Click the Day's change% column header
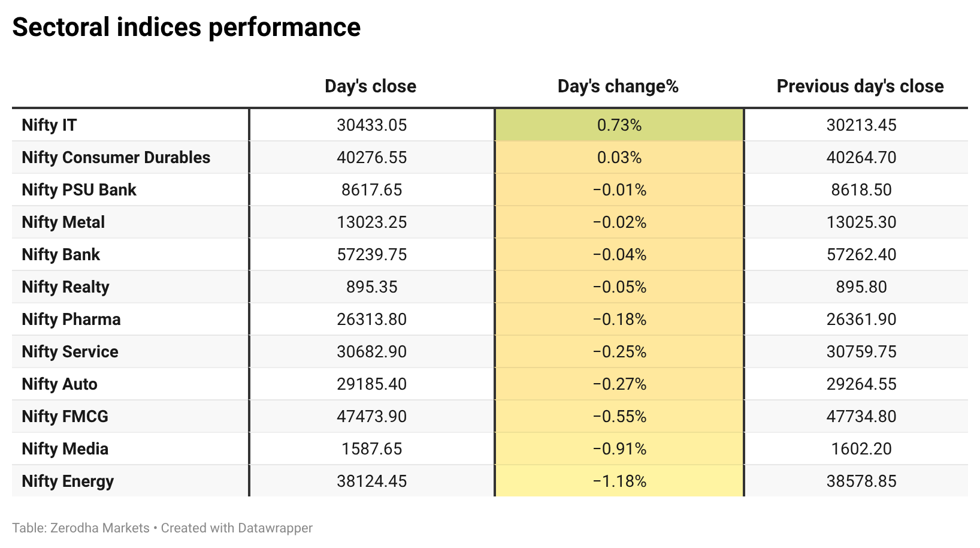Viewport: 980px width, 548px height. coord(618,86)
